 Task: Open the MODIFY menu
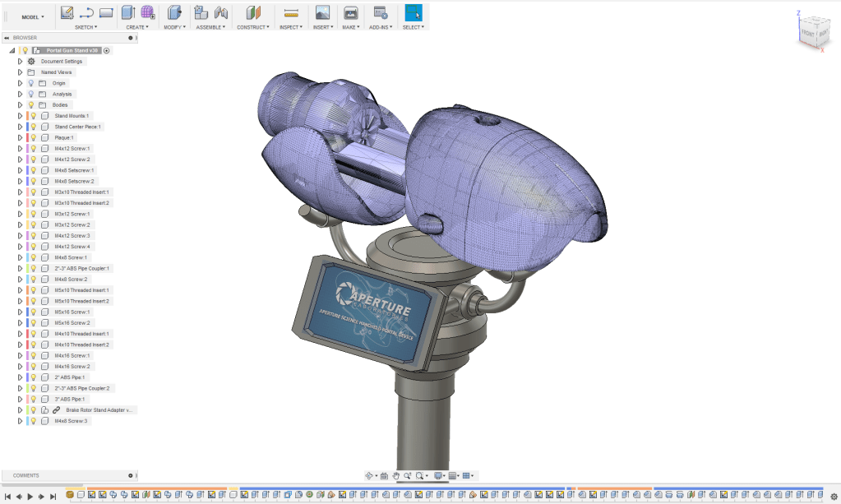[174, 27]
